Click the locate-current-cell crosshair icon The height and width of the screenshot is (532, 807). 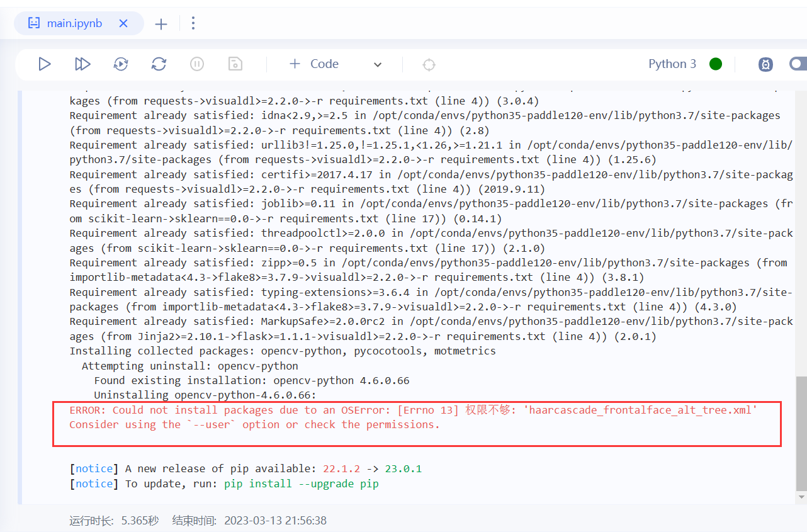click(429, 64)
